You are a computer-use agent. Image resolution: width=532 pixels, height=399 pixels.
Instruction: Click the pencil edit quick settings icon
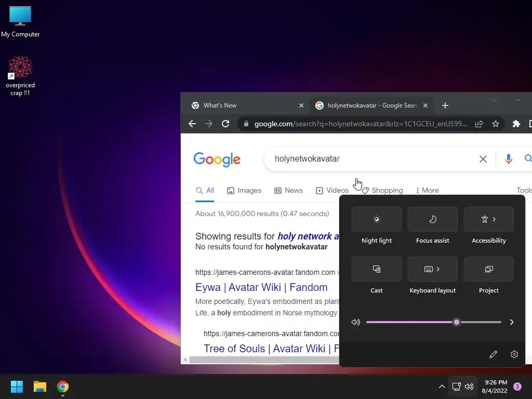coord(494,354)
